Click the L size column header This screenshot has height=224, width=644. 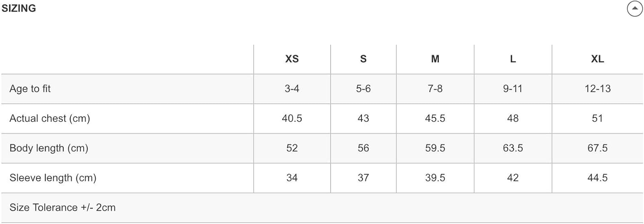(513, 59)
